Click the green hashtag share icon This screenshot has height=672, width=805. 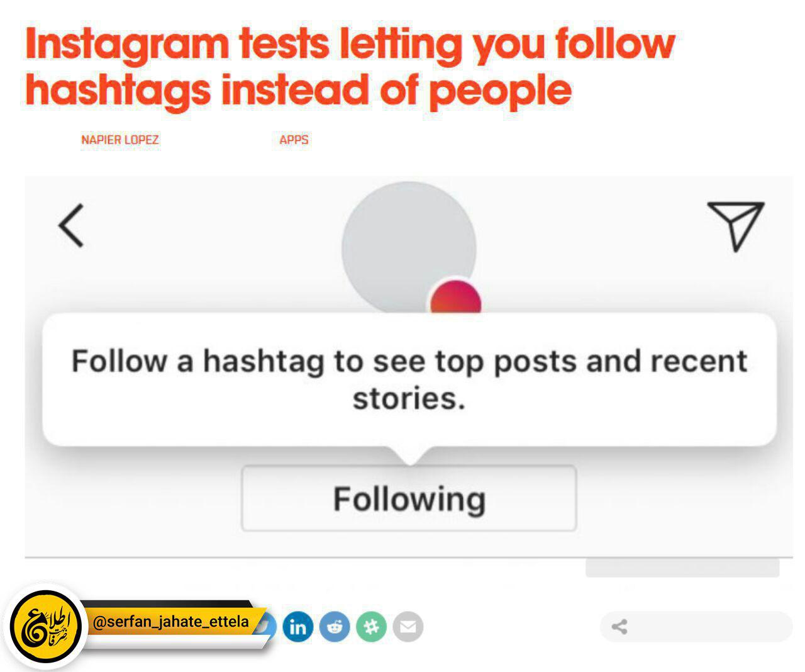371,627
